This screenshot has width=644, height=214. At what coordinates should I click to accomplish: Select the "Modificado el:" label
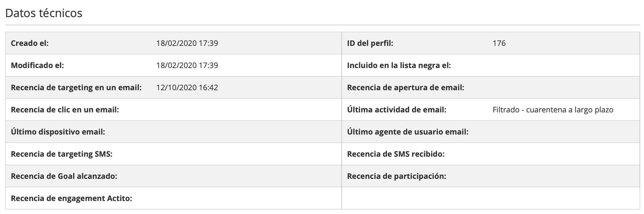[37, 65]
